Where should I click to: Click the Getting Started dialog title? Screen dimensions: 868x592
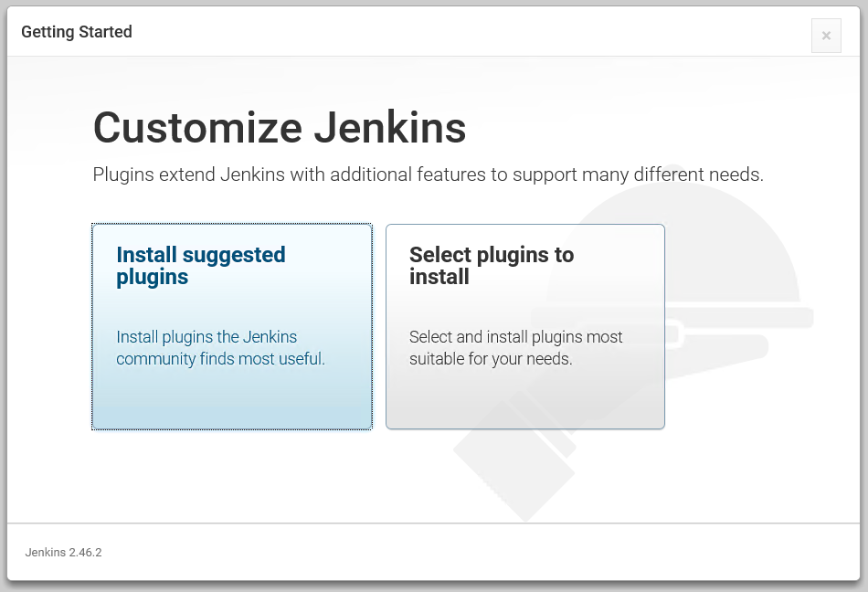point(77,32)
